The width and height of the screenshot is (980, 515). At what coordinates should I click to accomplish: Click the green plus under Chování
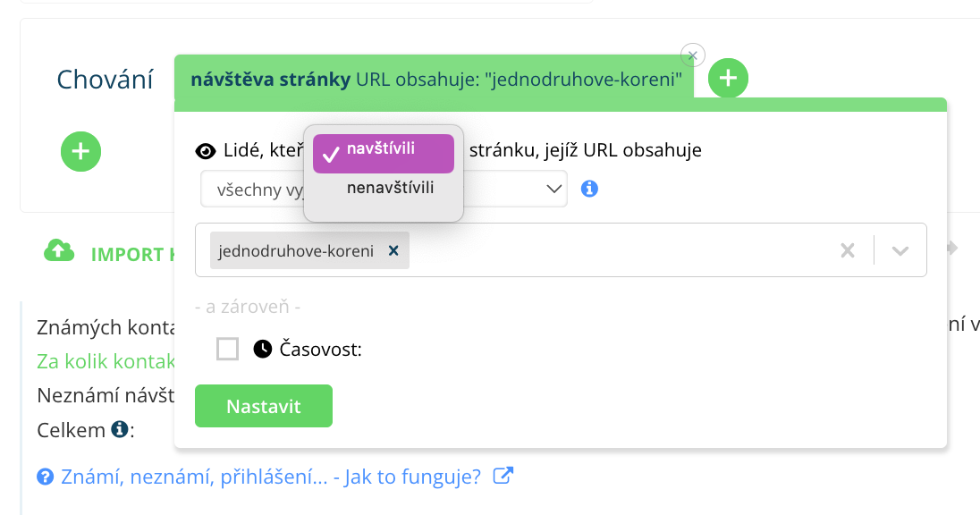tap(80, 151)
